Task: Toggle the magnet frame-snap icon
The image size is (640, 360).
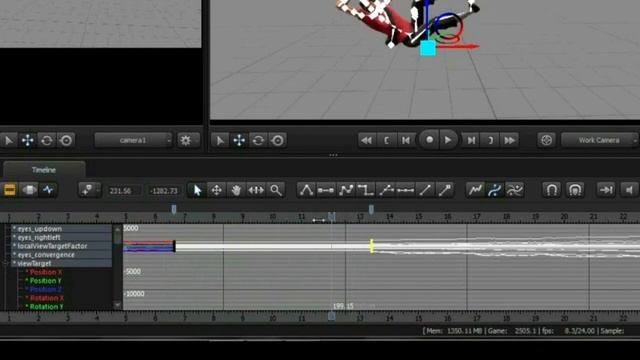Action: tap(575, 190)
